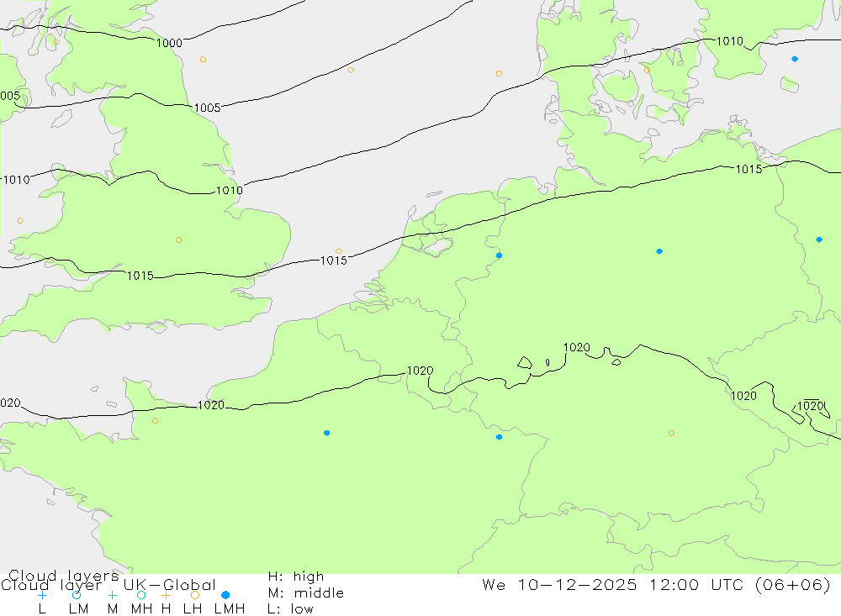Click the green circle MH legend symbol
The width and height of the screenshot is (841, 616).
pos(141,595)
